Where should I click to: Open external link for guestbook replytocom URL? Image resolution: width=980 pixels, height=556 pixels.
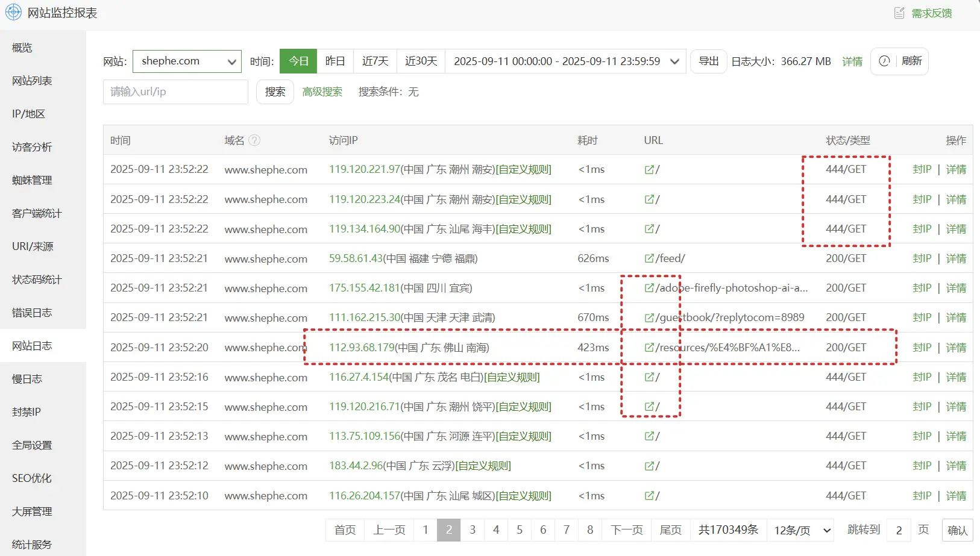[x=649, y=317]
